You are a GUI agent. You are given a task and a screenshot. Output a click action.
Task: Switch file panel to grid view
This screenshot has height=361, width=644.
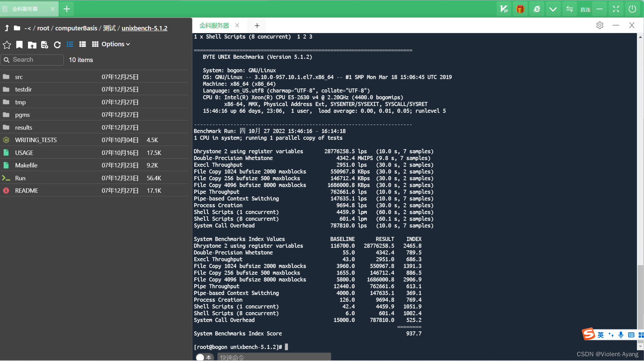[95, 44]
